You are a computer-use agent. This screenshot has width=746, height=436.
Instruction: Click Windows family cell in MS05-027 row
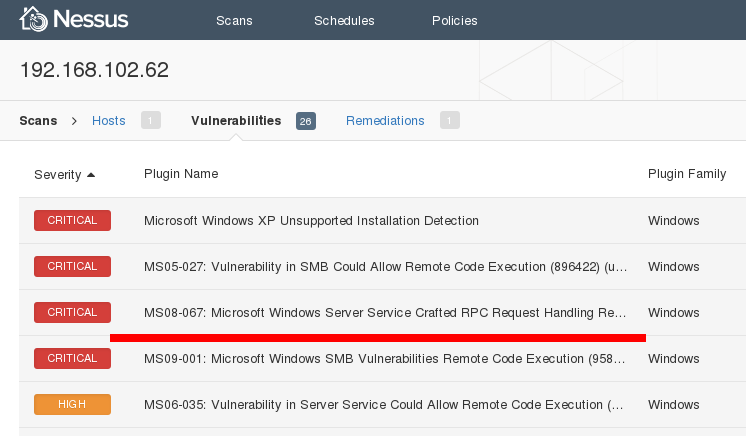pos(673,267)
